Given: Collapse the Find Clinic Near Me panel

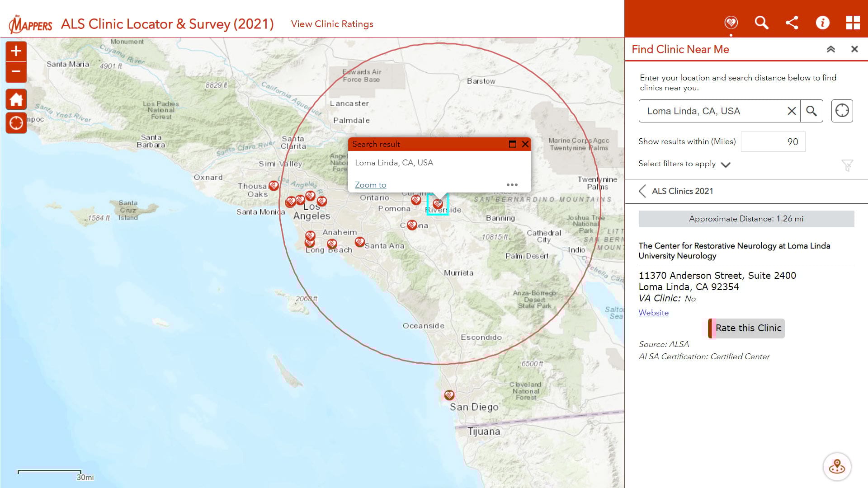Looking at the screenshot, I should pos(830,49).
